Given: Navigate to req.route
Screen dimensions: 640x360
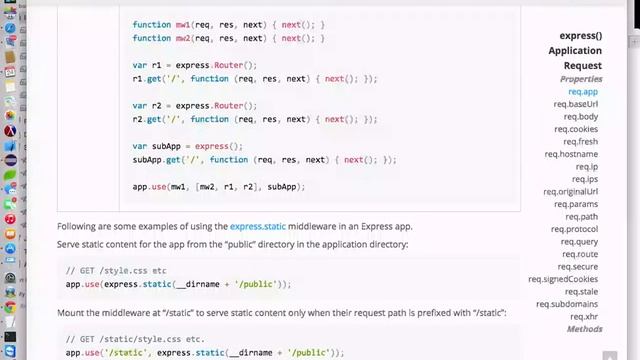Looking at the screenshot, I should click(580, 254).
